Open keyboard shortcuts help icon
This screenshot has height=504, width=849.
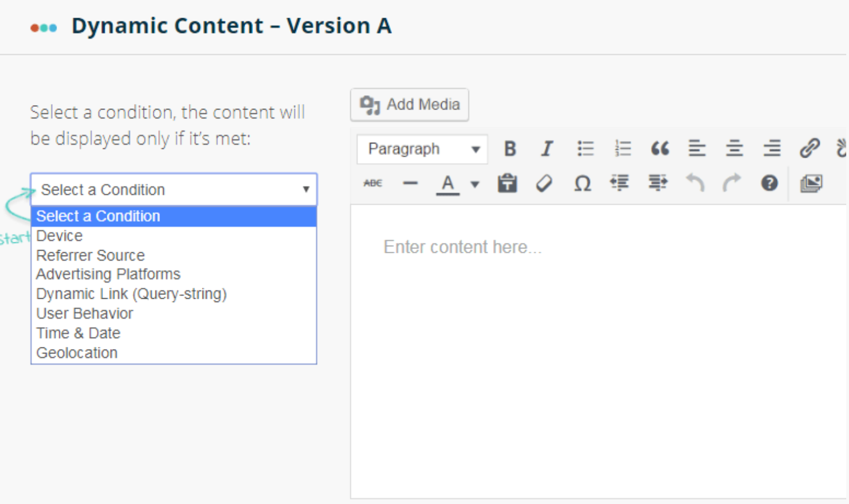click(x=769, y=183)
